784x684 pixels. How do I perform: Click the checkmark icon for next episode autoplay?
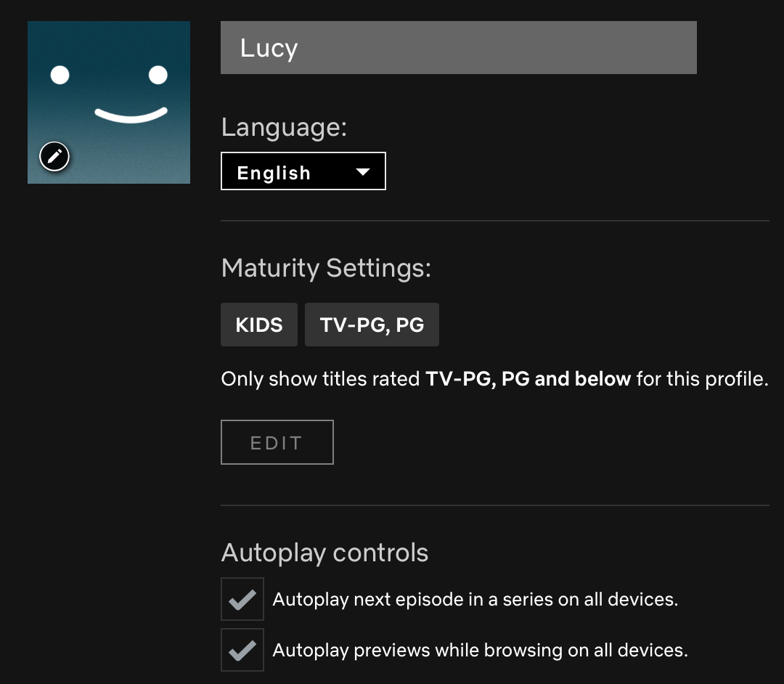[242, 600]
